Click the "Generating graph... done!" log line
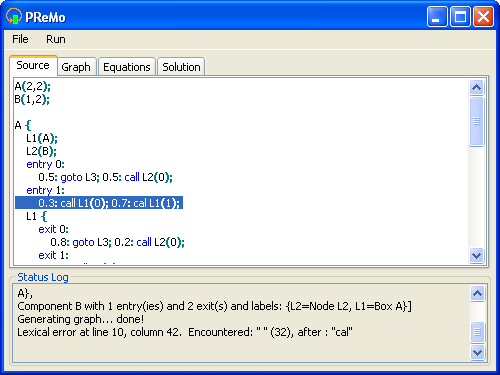The width and height of the screenshot is (500, 375). coord(81,319)
